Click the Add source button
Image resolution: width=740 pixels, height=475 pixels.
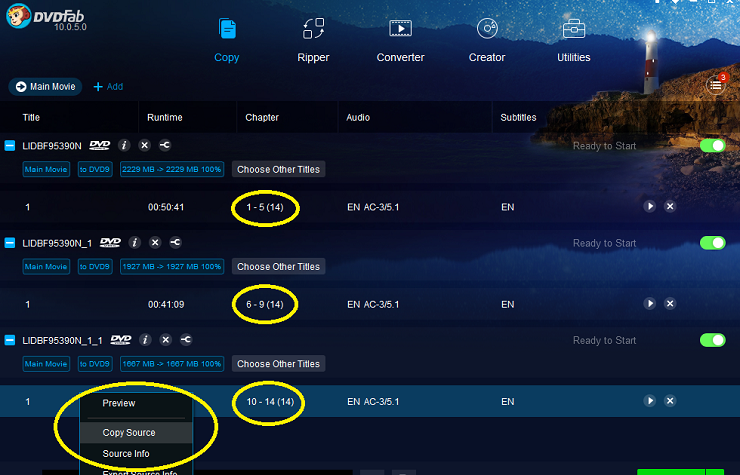(108, 87)
